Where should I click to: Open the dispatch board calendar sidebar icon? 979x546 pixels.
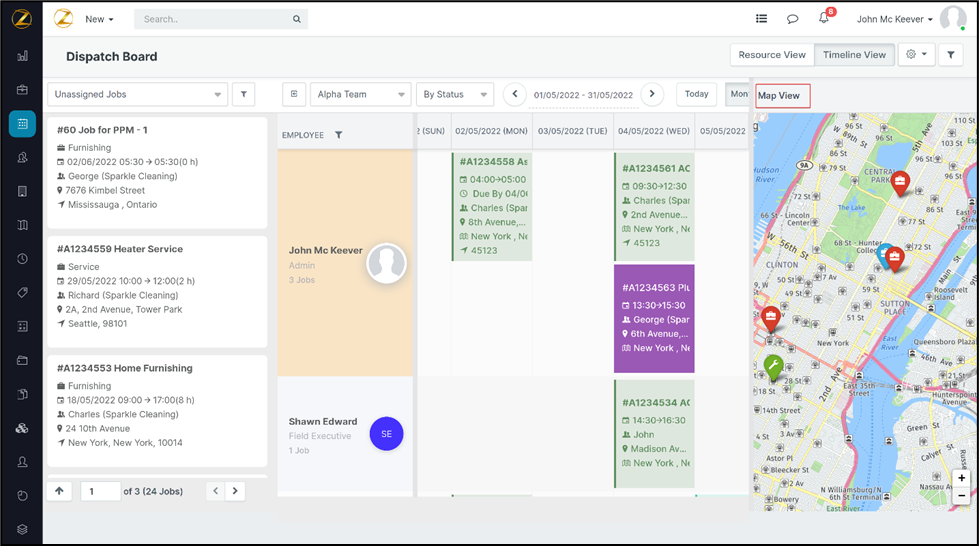(x=22, y=124)
